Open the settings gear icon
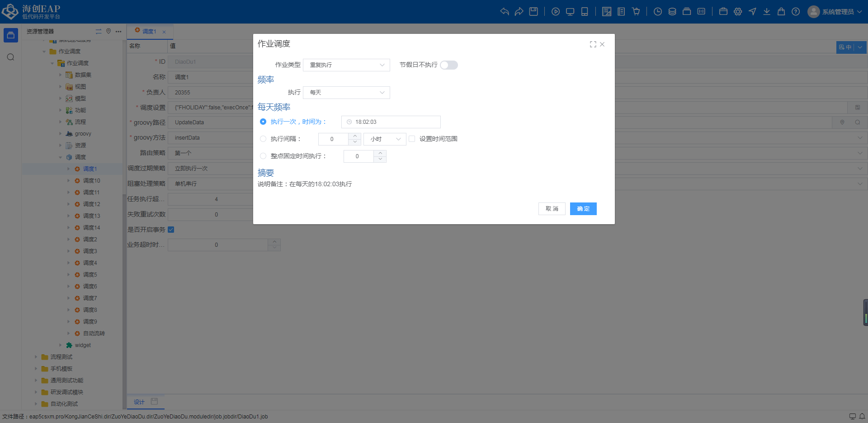 [x=738, y=12]
